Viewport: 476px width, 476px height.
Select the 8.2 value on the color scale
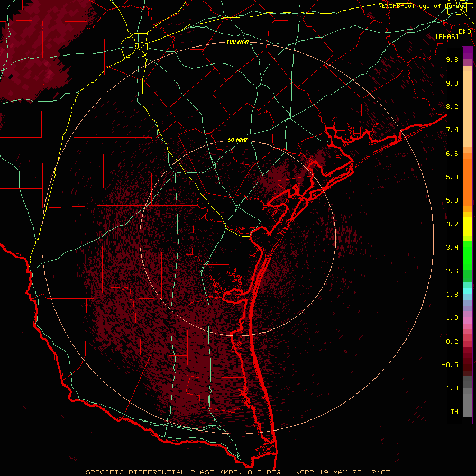452,106
